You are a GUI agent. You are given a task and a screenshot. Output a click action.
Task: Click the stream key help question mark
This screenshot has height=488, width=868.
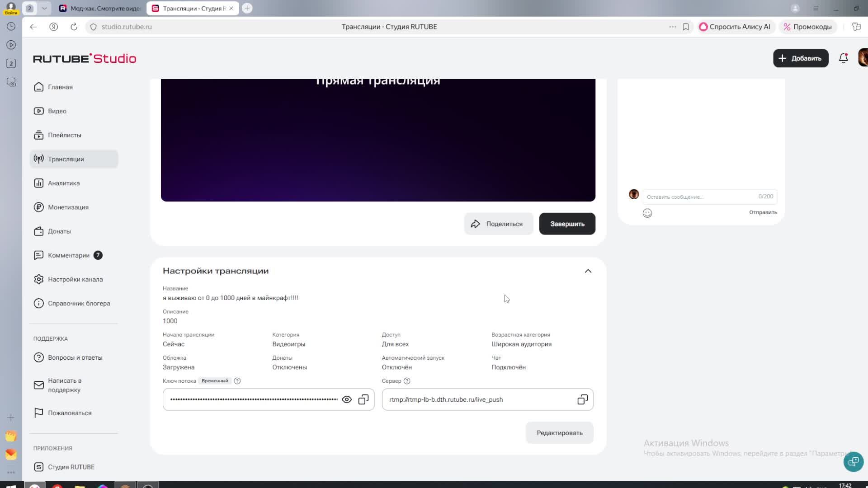click(237, 381)
